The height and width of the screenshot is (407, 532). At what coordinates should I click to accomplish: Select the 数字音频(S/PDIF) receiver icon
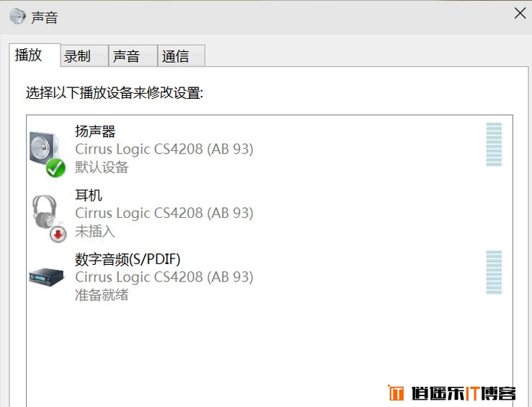46,277
